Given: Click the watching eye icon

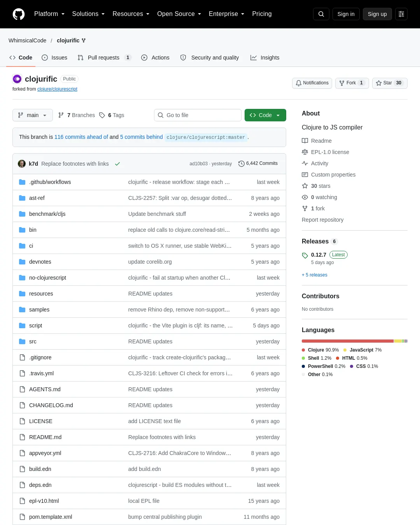Looking at the screenshot, I should click(305, 197).
